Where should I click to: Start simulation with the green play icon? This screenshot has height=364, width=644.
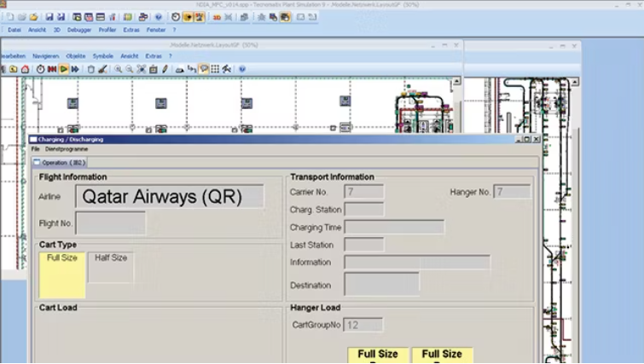[63, 69]
